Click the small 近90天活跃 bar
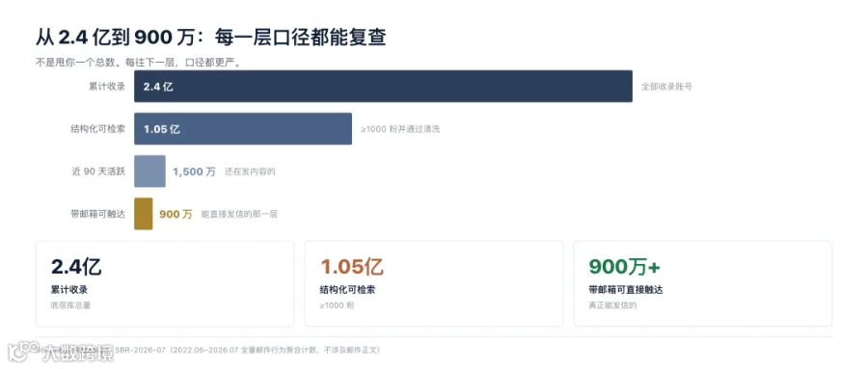Viewport: 868px width, 369px height. click(x=149, y=171)
